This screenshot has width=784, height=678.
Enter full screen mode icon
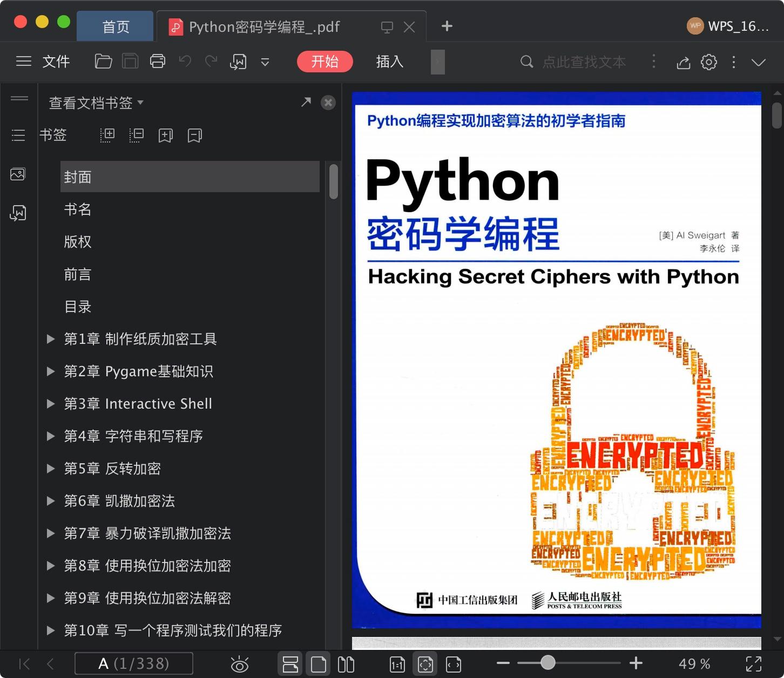click(754, 664)
